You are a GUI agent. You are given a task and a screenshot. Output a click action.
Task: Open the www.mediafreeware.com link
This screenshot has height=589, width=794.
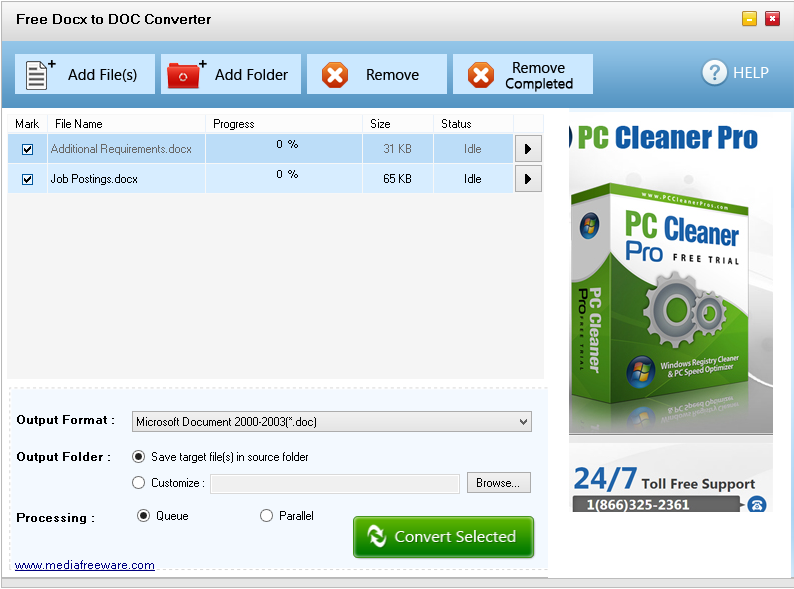point(85,565)
